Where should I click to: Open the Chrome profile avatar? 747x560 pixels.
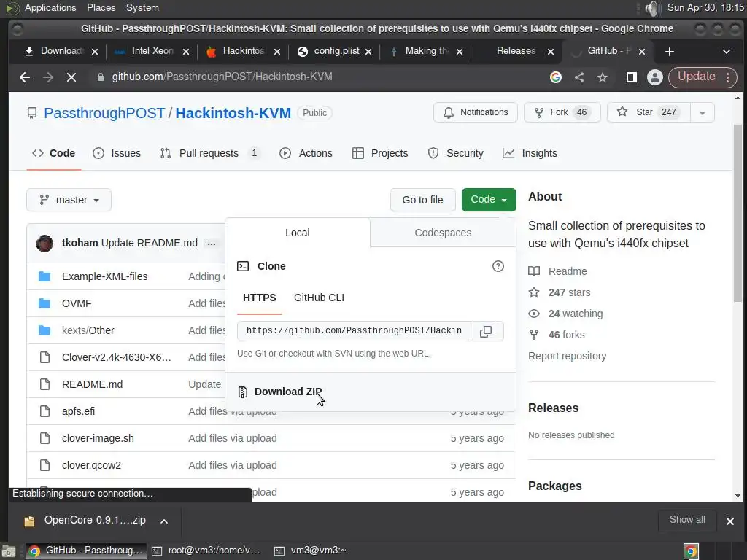[655, 77]
